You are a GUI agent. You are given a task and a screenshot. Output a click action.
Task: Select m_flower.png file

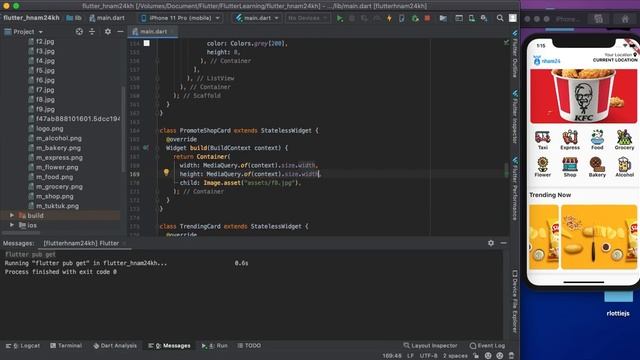57,167
